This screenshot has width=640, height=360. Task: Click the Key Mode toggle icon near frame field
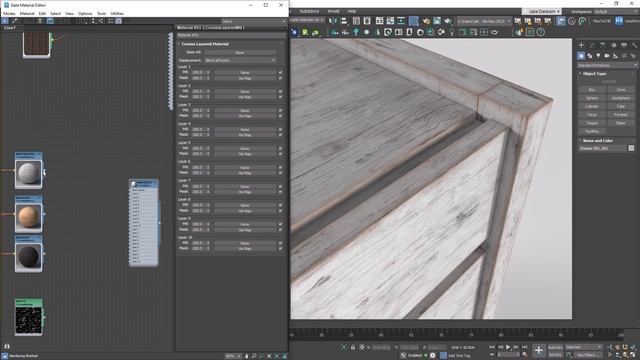coord(492,355)
